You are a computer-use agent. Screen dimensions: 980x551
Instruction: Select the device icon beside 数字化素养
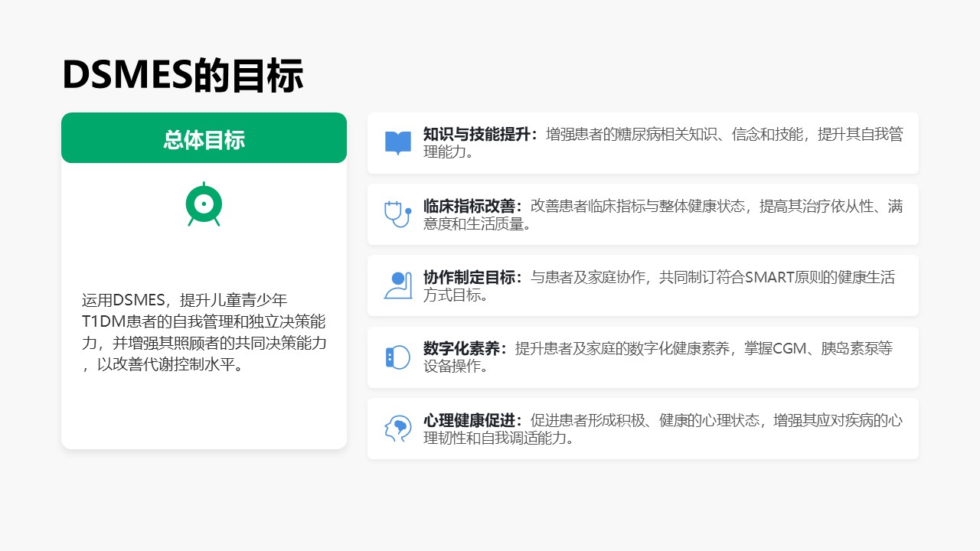coord(397,357)
